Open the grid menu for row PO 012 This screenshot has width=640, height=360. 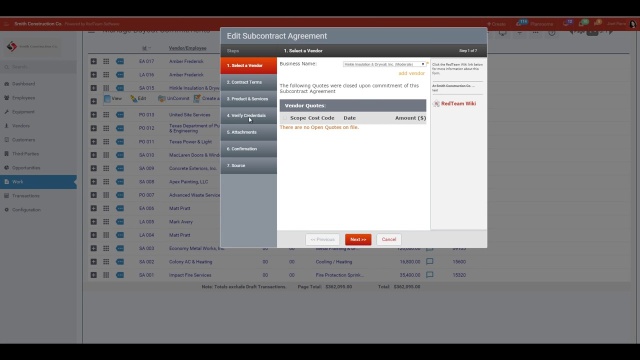tap(106, 128)
